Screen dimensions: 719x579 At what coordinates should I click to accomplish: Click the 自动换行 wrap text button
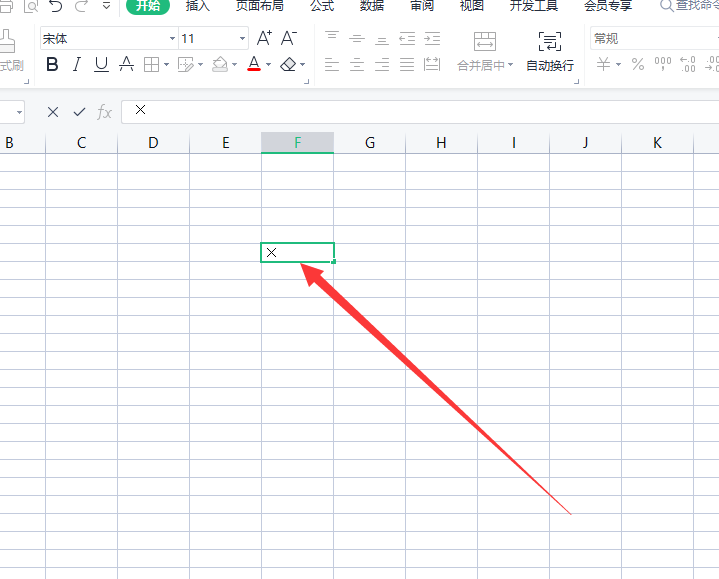[549, 51]
